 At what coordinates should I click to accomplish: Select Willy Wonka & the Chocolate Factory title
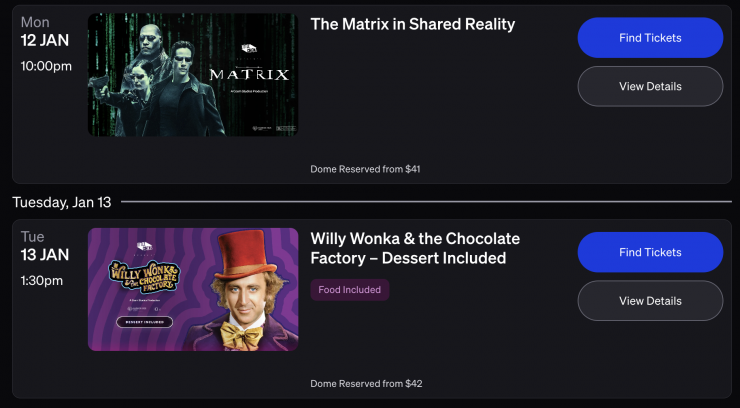tap(415, 249)
